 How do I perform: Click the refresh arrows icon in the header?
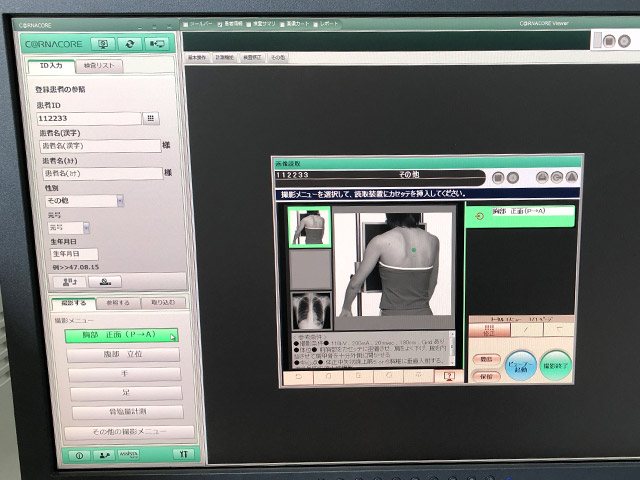click(130, 44)
